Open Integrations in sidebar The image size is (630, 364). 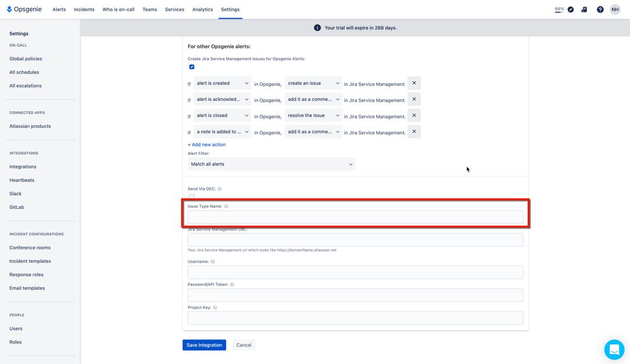coord(23,167)
